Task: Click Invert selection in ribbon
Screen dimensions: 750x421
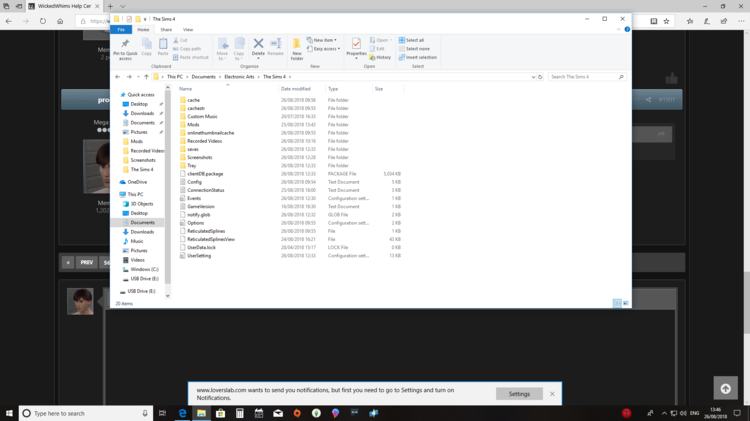Action: point(418,57)
